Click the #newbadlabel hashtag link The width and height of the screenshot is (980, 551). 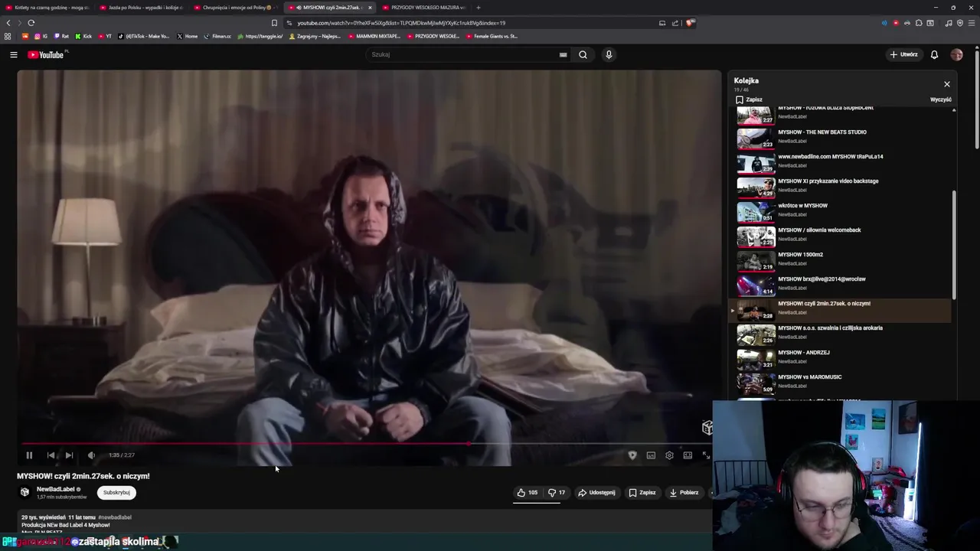click(115, 517)
